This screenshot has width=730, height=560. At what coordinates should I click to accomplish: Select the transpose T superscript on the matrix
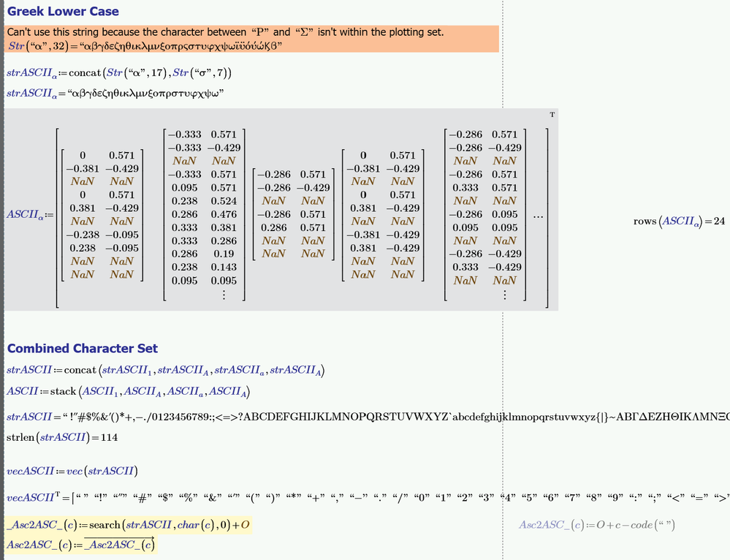coord(552,115)
